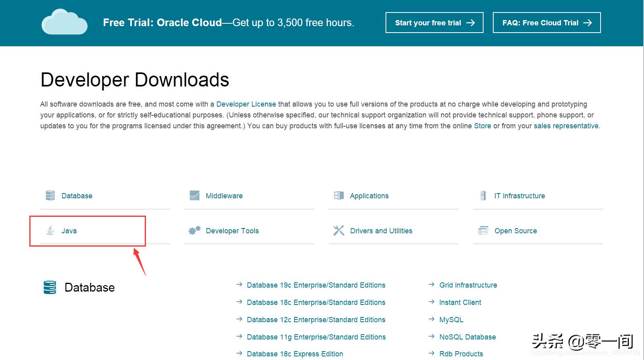Click arrow beside Database 12c Enterprise/Standard Editions
This screenshot has width=644, height=360.
click(239, 319)
